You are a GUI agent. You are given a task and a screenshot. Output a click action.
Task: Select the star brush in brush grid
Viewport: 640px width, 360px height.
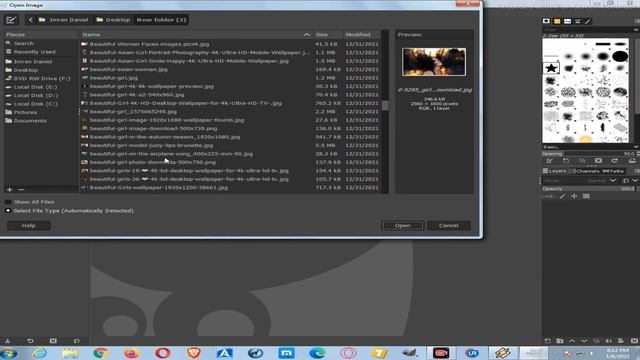pyautogui.click(x=551, y=68)
